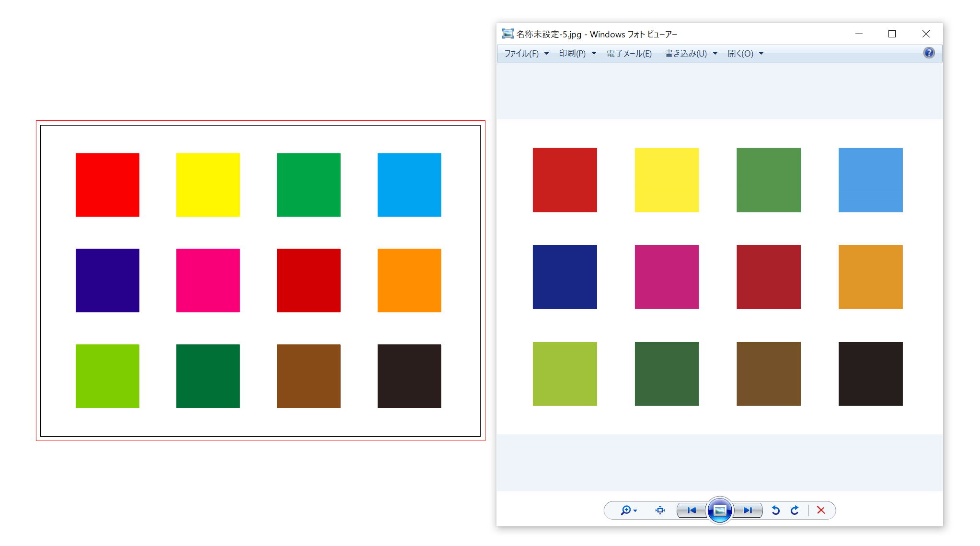Minimize the Photo Viewer window

[x=859, y=34]
